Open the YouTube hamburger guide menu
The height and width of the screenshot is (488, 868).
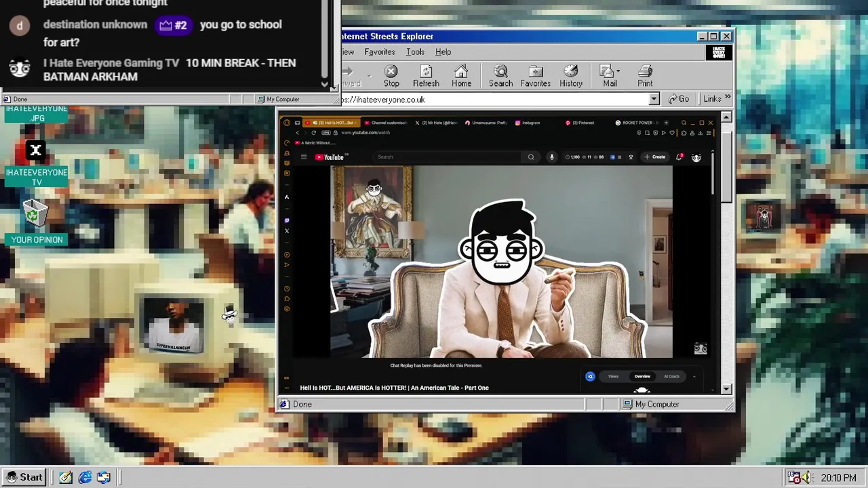[304, 157]
